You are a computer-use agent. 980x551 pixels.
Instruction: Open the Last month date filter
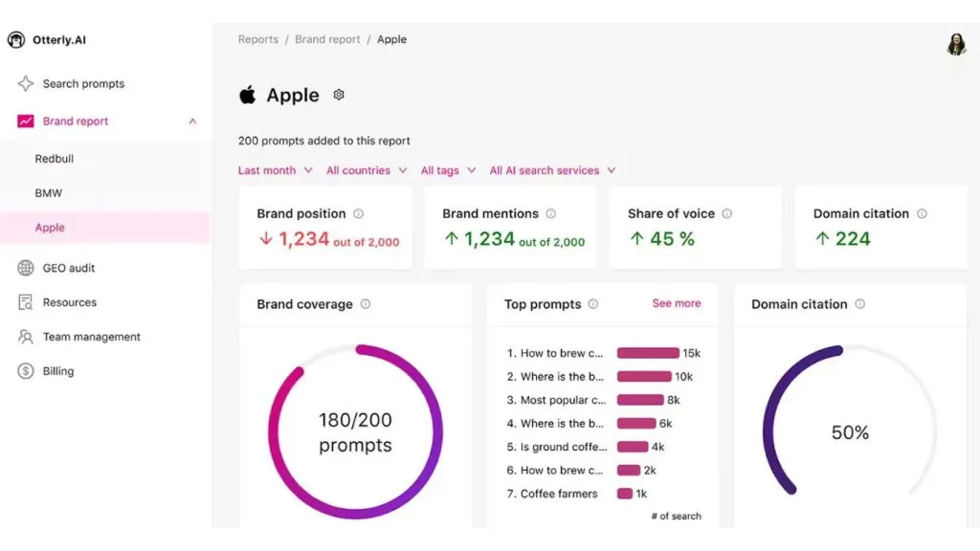coord(275,170)
